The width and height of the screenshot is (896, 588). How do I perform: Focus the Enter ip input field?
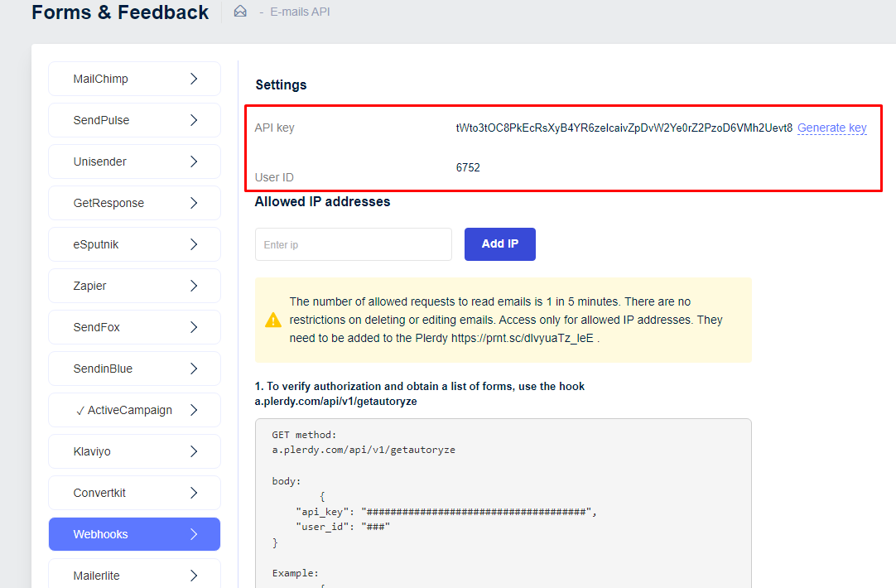pos(353,244)
